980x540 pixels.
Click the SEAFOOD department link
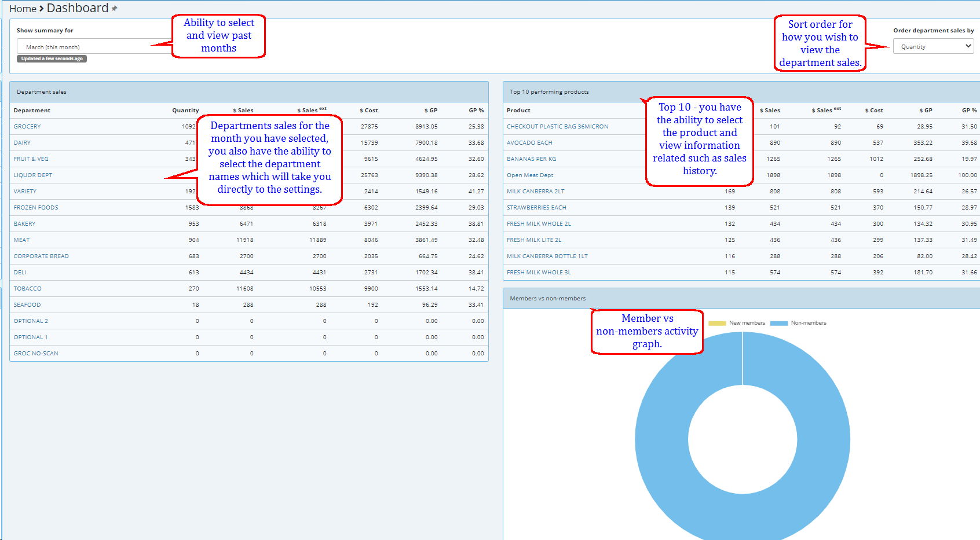click(x=27, y=304)
